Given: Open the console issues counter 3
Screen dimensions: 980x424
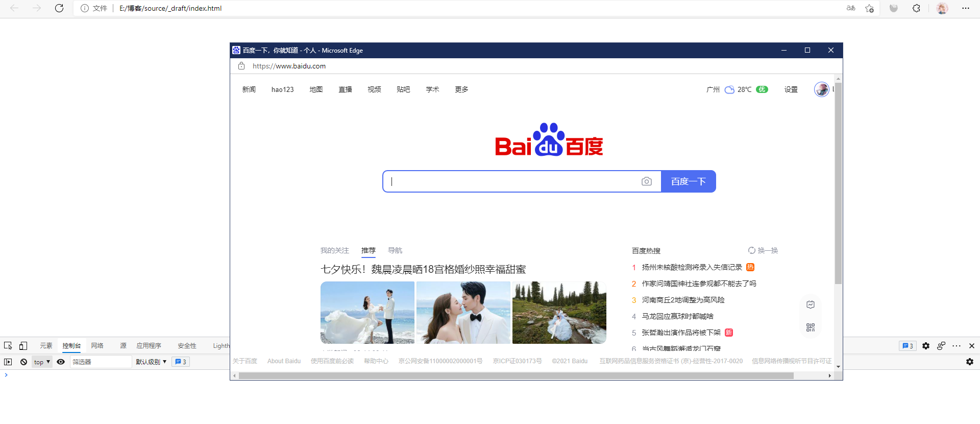Looking at the screenshot, I should pos(181,362).
